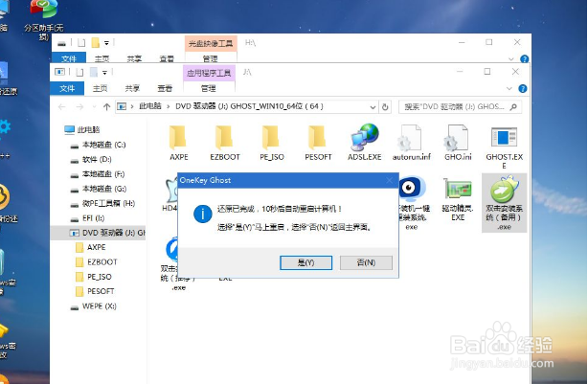The width and height of the screenshot is (588, 384).
Task: Select DVD 驱动器 (J:) in navigation tree
Action: pyautogui.click(x=98, y=233)
